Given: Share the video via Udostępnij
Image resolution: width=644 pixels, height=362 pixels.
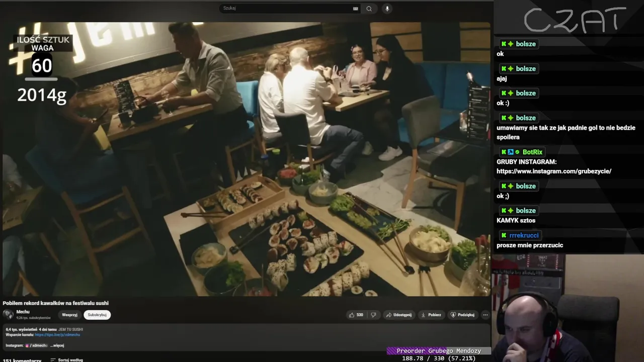Looking at the screenshot, I should 398,315.
